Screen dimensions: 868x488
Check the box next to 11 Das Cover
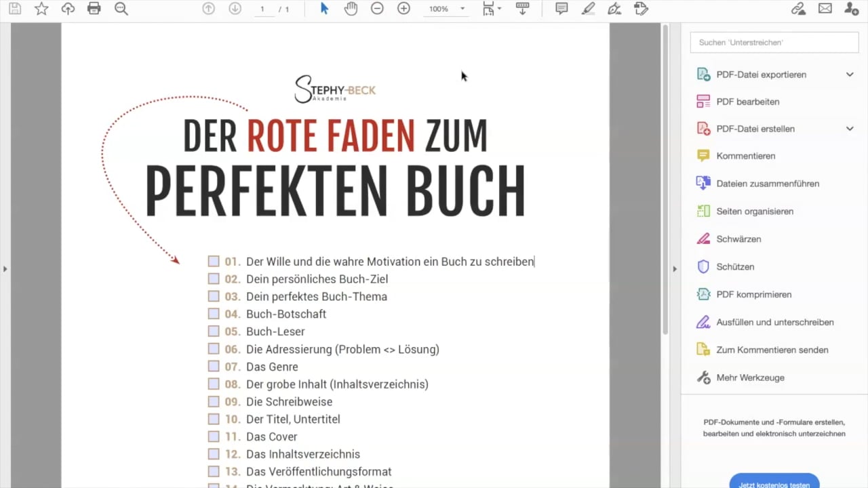click(x=214, y=436)
